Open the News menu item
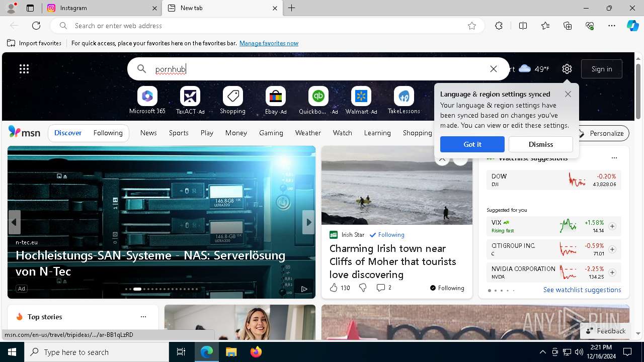This screenshot has height=362, width=644. (x=148, y=133)
